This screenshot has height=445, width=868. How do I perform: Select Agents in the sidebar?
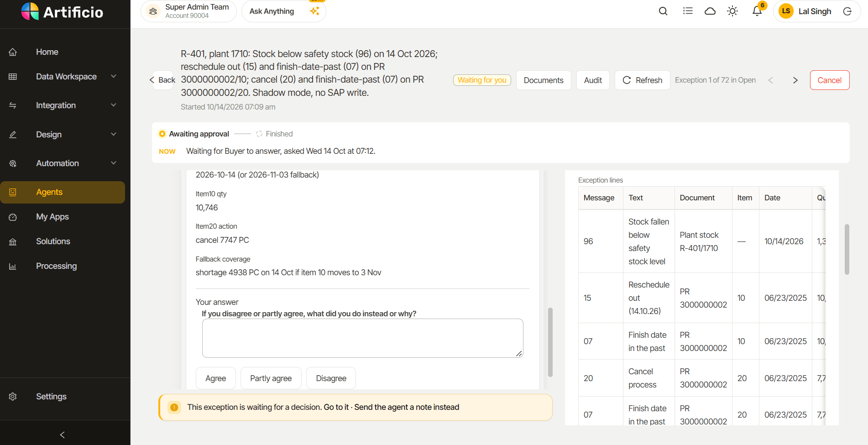(x=63, y=192)
